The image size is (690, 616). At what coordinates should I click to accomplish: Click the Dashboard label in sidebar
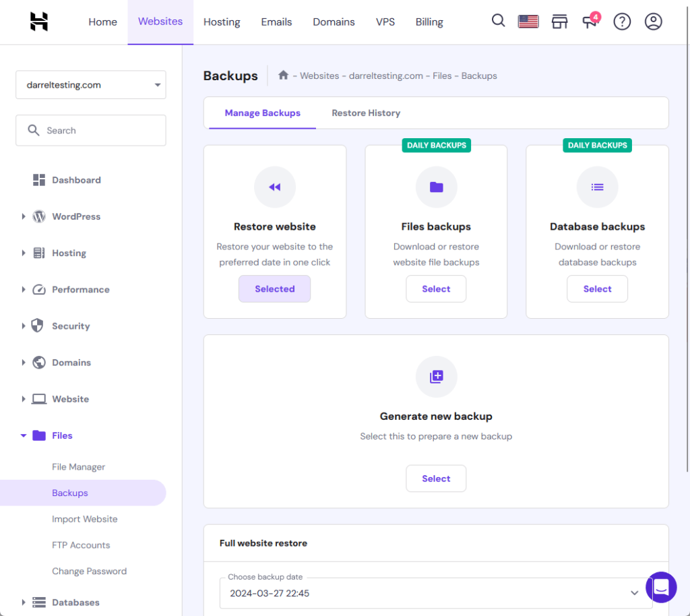(x=76, y=180)
